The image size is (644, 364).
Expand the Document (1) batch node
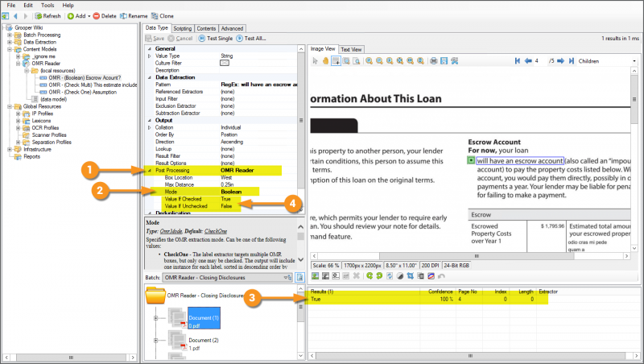(x=155, y=318)
